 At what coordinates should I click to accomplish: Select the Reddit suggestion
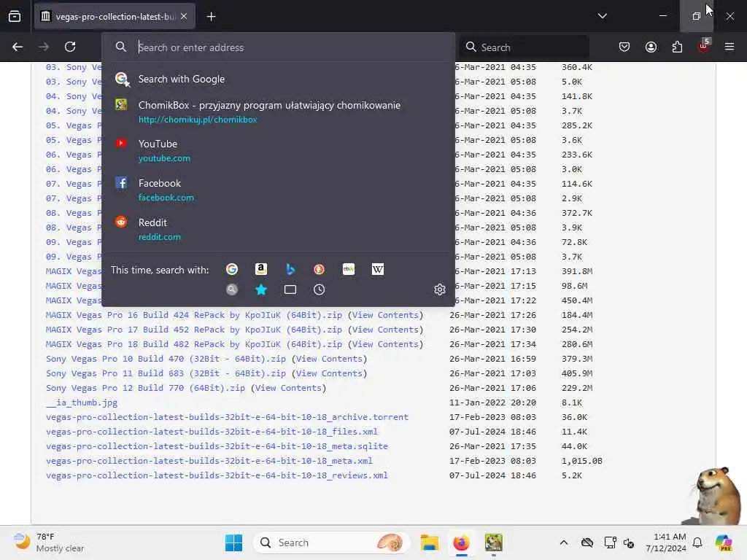tap(278, 230)
